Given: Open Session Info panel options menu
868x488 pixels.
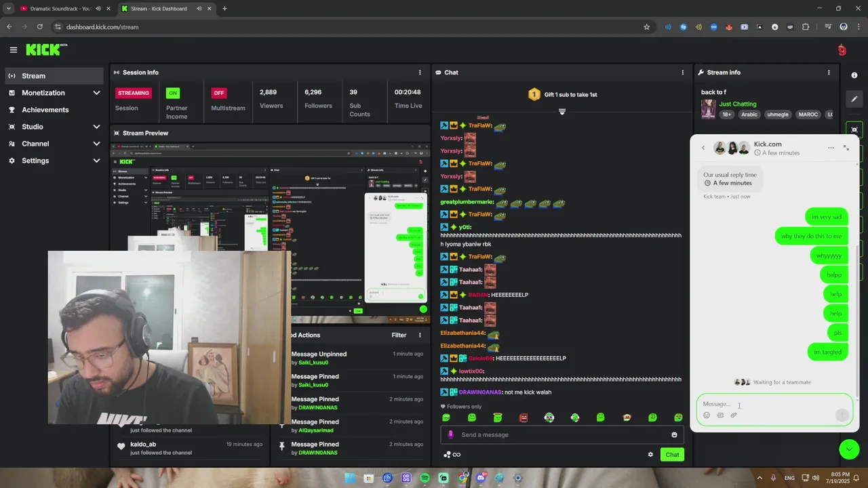Looking at the screenshot, I should (x=420, y=73).
